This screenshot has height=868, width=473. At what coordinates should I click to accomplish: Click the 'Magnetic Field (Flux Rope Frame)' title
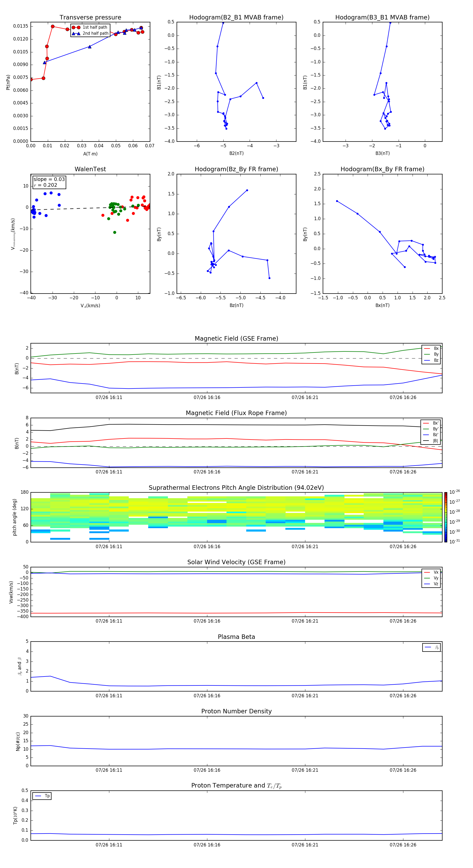click(236, 413)
